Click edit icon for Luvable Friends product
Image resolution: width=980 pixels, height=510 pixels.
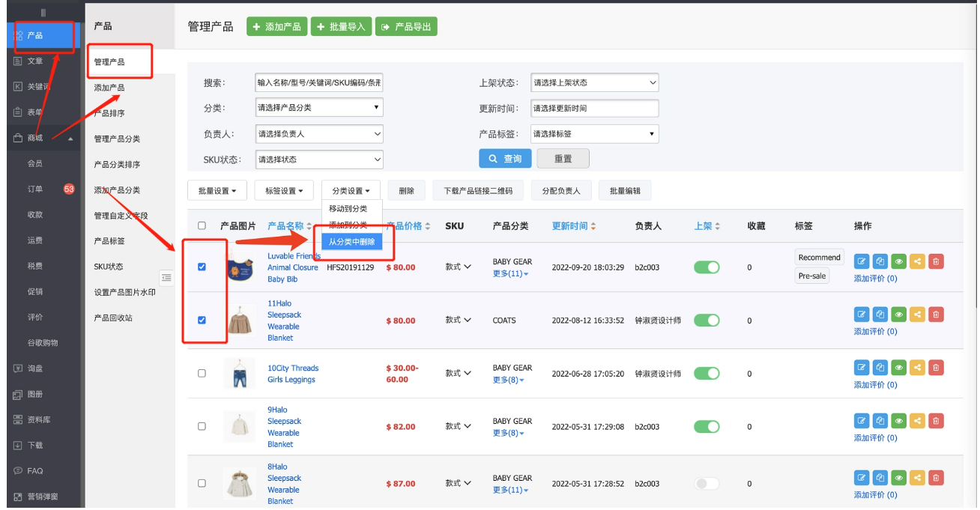coord(862,262)
